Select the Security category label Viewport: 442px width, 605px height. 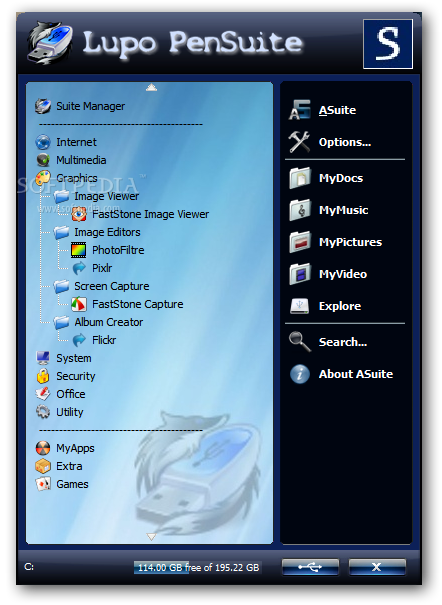76,376
